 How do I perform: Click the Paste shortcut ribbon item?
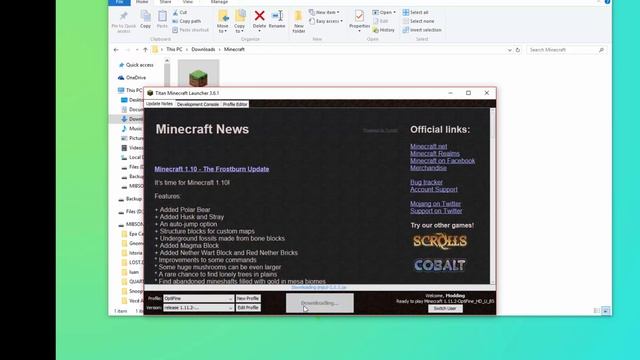coord(191,30)
